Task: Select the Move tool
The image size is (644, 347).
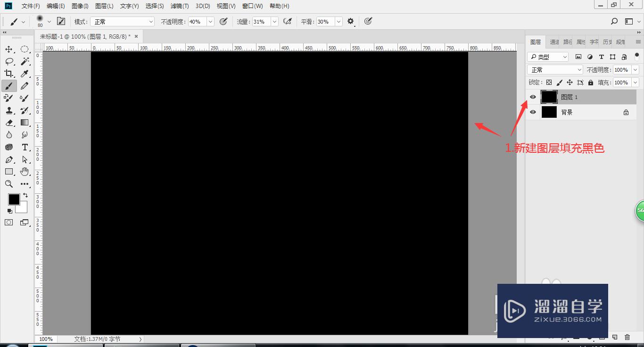Action: click(x=9, y=50)
